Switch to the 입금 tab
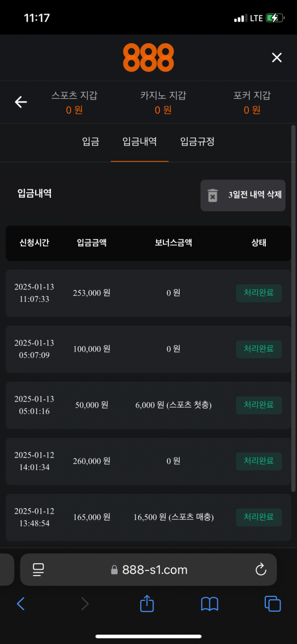Screen dimensions: 297x644 [91, 142]
